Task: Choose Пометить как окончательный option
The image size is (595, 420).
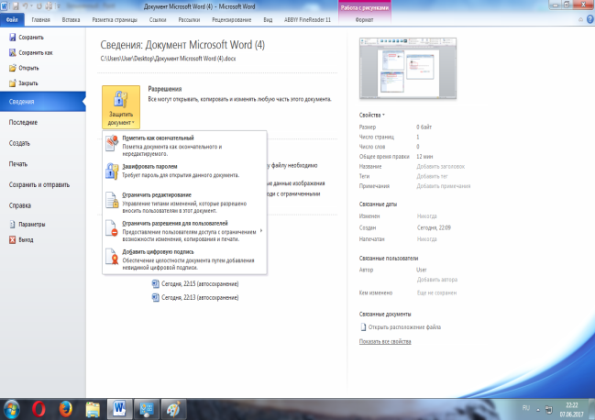Action: (x=184, y=145)
